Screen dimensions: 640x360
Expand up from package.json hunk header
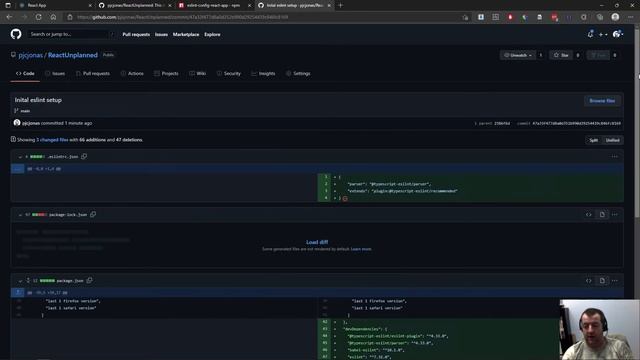click(x=18, y=293)
